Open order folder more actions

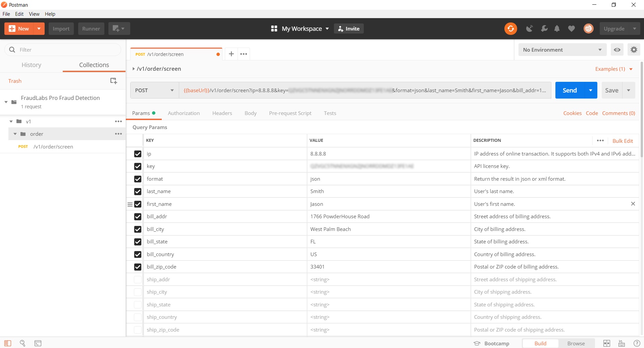118,134
